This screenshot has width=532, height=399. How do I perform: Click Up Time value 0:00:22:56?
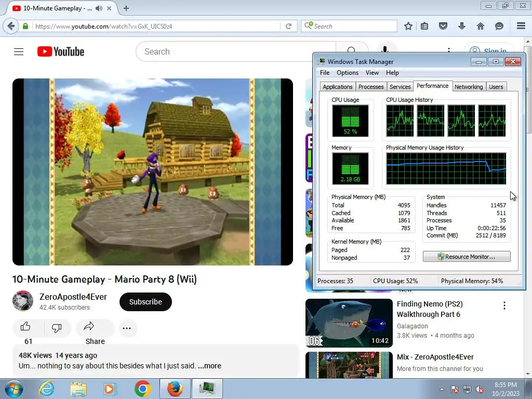(x=491, y=228)
